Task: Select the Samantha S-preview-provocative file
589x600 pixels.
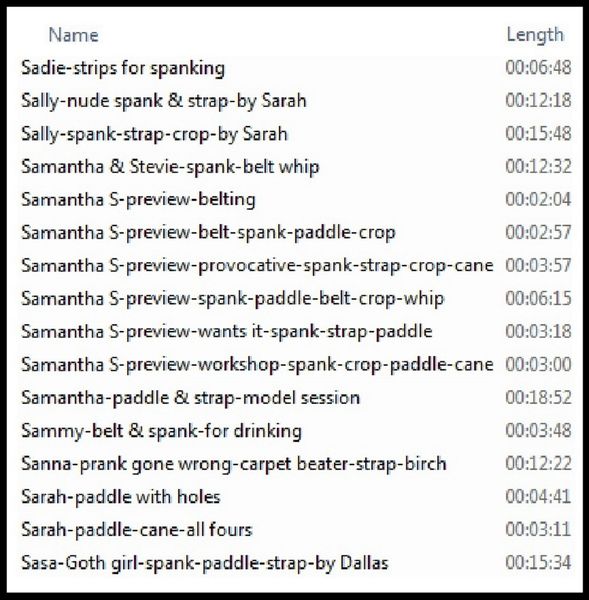Action: [295, 265]
